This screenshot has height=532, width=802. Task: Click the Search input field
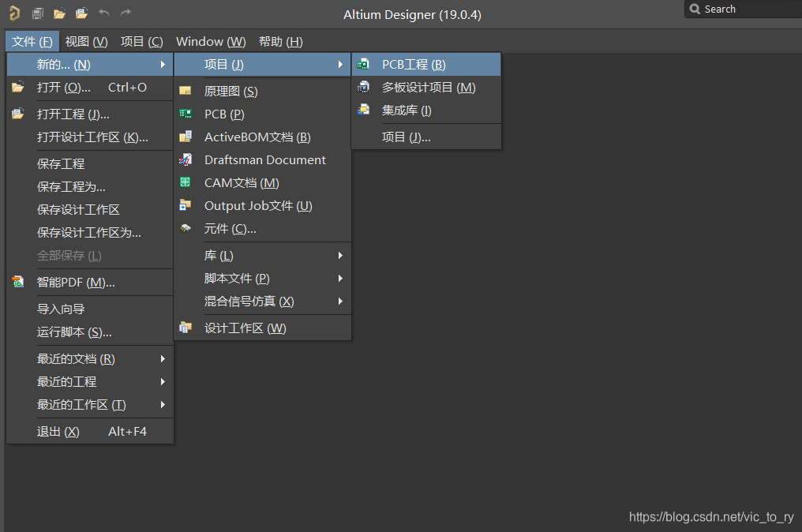pos(743,9)
